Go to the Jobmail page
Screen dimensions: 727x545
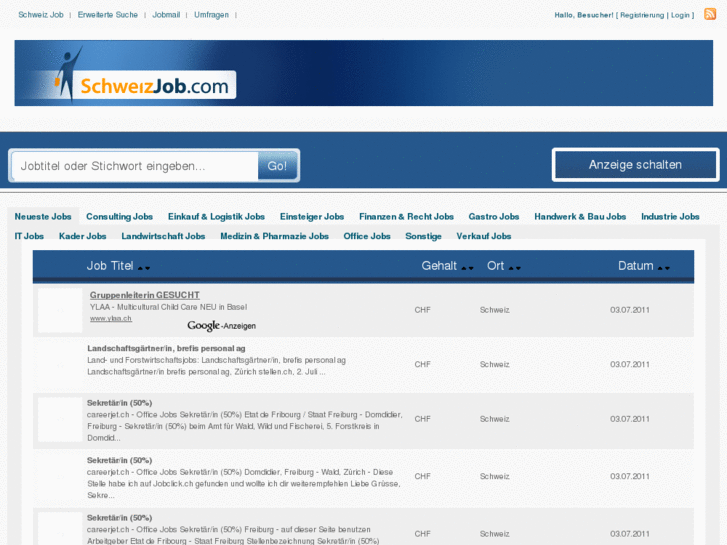click(x=166, y=15)
